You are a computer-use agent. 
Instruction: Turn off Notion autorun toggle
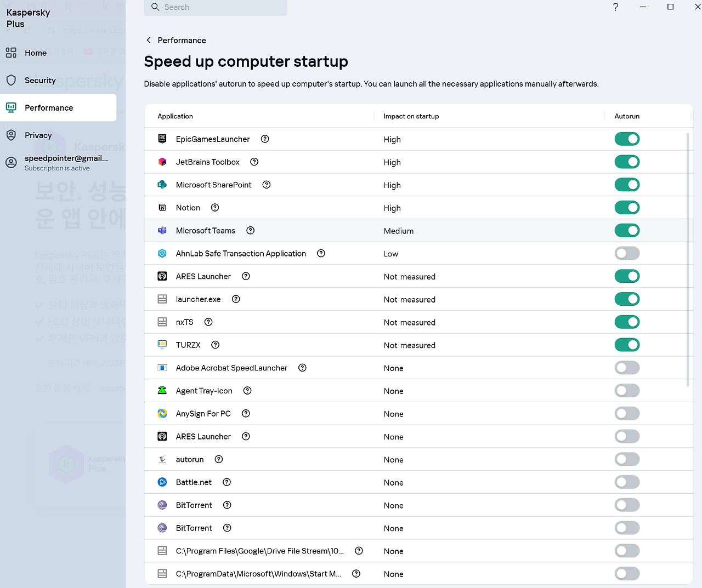pyautogui.click(x=627, y=208)
